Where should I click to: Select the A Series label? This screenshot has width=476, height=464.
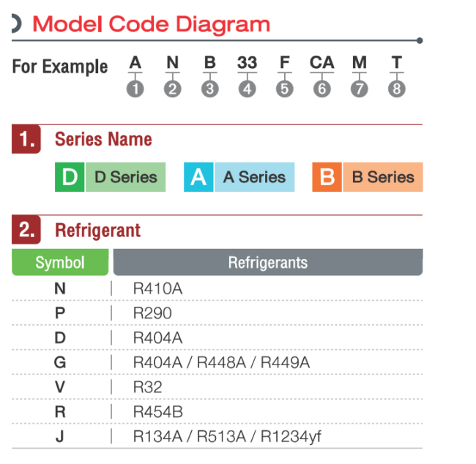click(254, 177)
